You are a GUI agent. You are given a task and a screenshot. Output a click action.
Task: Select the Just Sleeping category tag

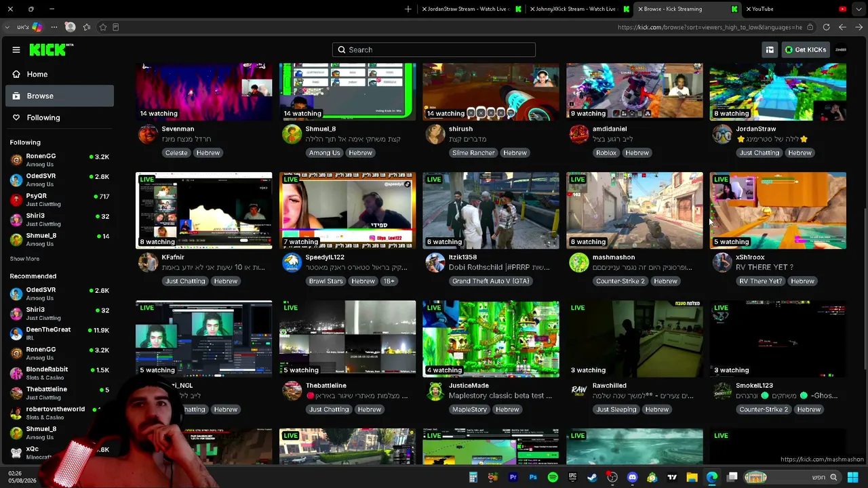coord(616,409)
